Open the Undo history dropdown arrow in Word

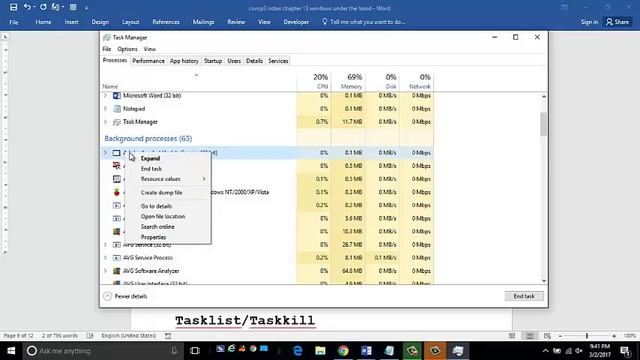pyautogui.click(x=34, y=7)
